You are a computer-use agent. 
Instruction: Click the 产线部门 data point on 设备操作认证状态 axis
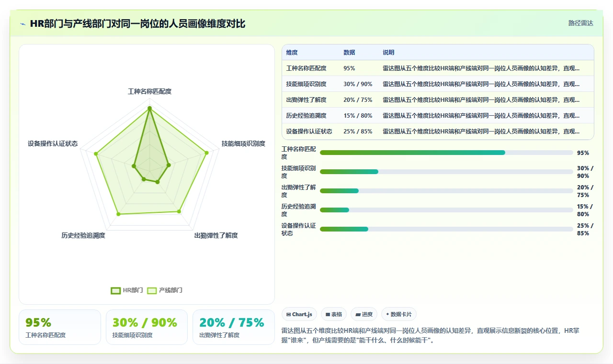coord(96,154)
